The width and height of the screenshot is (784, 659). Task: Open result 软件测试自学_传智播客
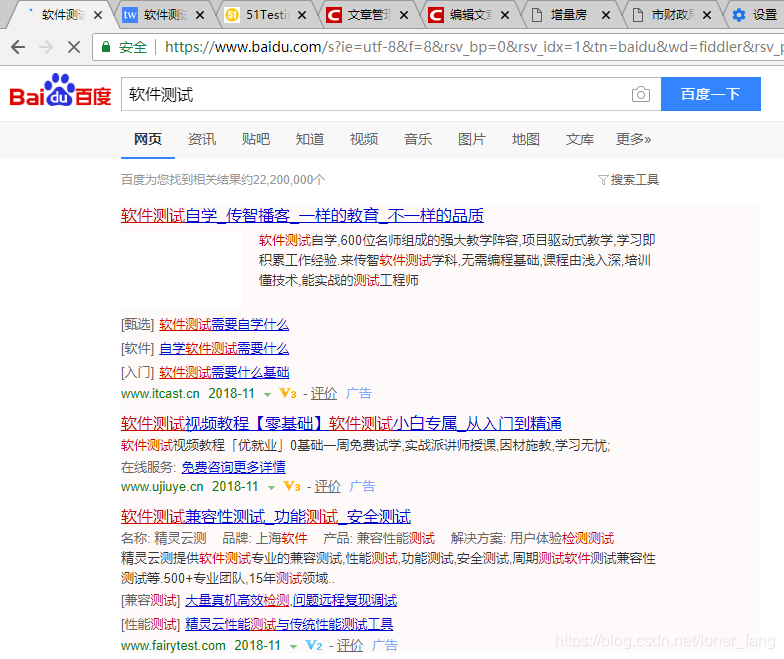pos(302,216)
